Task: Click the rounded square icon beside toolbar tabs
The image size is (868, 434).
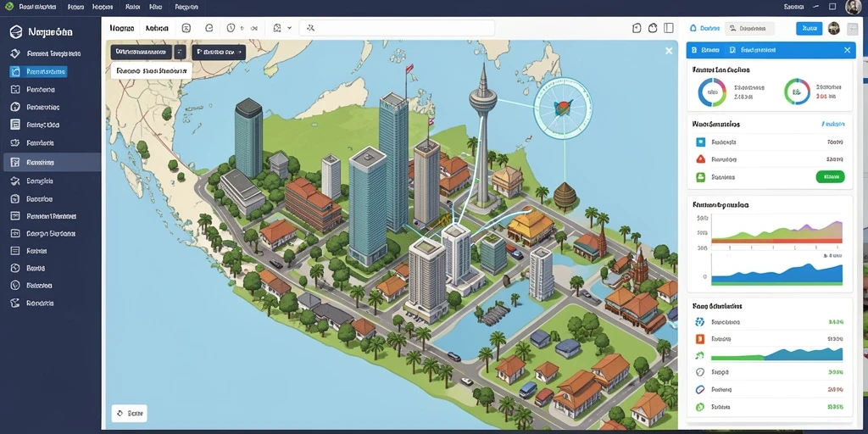Action: click(x=186, y=28)
